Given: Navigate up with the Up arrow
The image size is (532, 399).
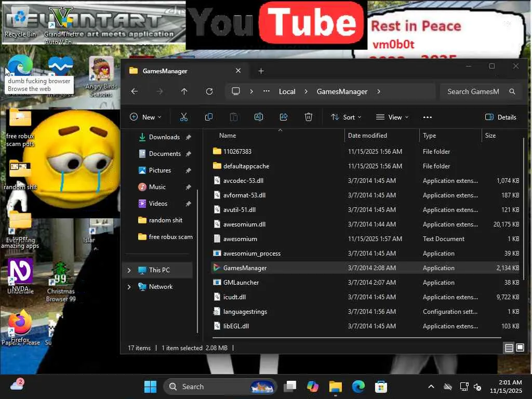Looking at the screenshot, I should coord(184,91).
